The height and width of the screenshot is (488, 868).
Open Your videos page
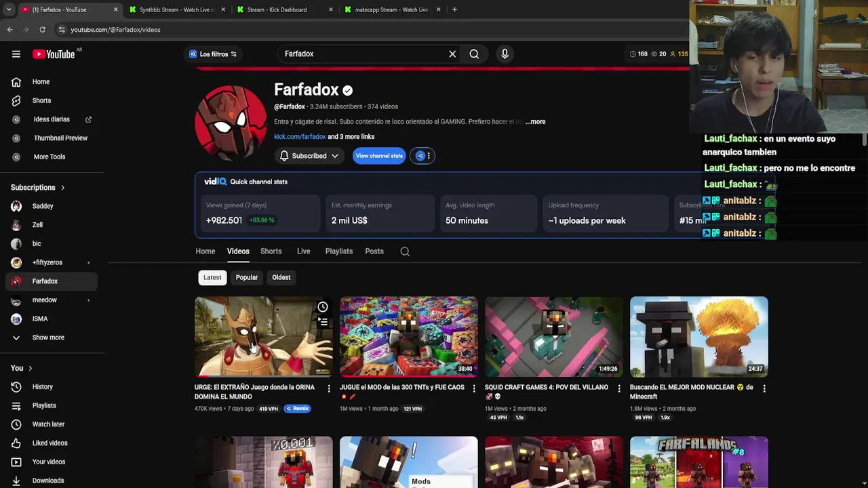(x=49, y=462)
